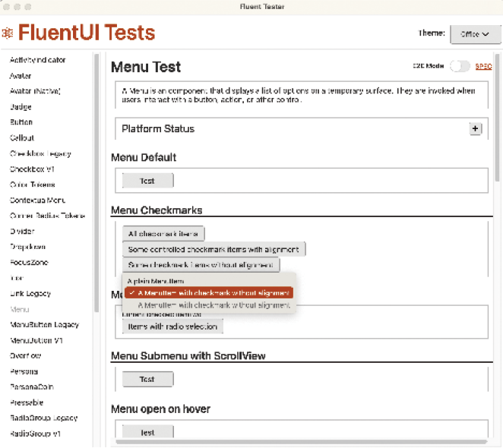Open Link Legacy test page
Image resolution: width=503 pixels, height=448 pixels.
pos(30,293)
